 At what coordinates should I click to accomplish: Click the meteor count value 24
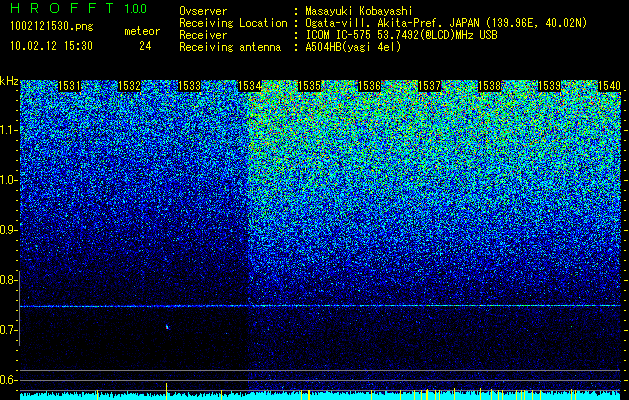pos(145,46)
